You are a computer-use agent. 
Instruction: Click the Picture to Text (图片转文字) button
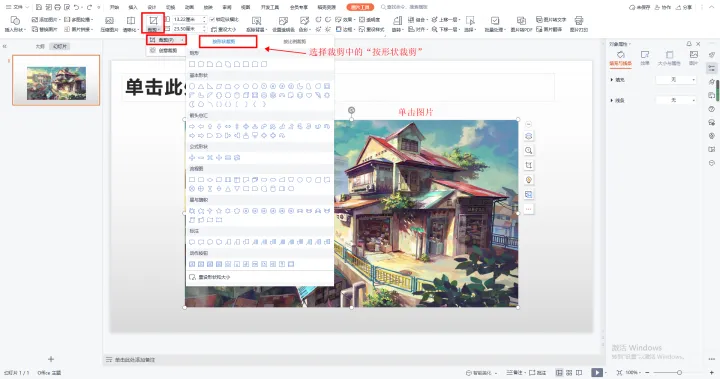[551, 20]
